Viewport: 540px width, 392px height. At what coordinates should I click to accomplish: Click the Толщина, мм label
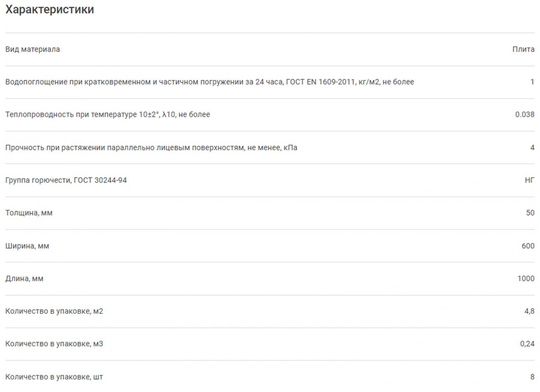coord(29,213)
